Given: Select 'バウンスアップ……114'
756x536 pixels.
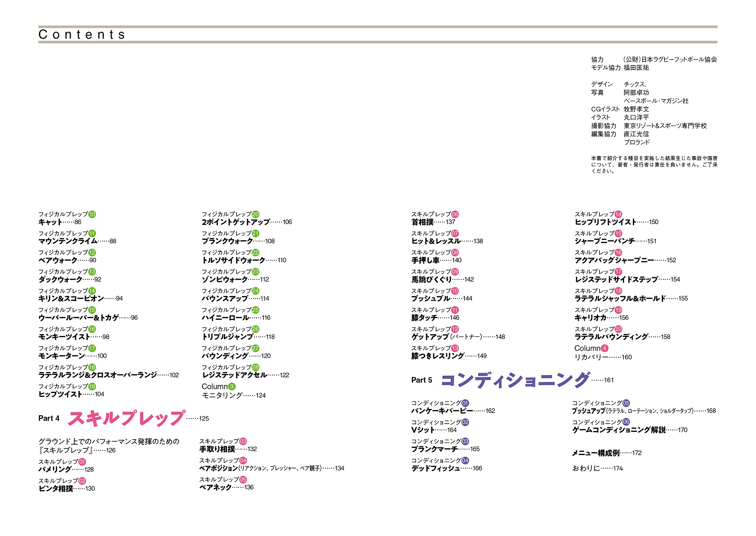Looking at the screenshot, I should point(236,298).
